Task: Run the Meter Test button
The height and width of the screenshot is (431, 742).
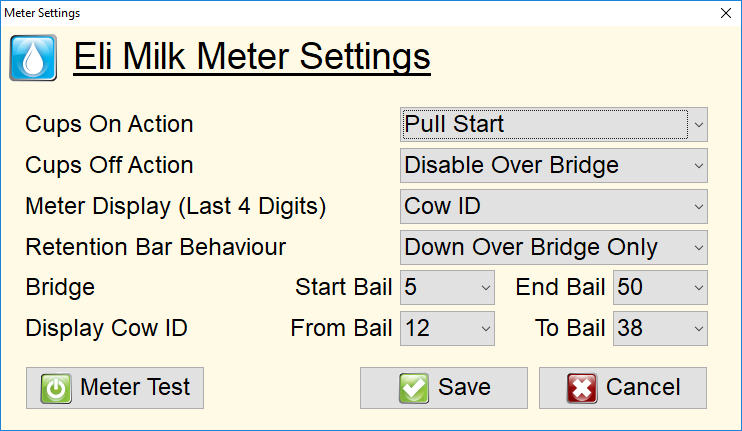Action: pyautogui.click(x=115, y=388)
